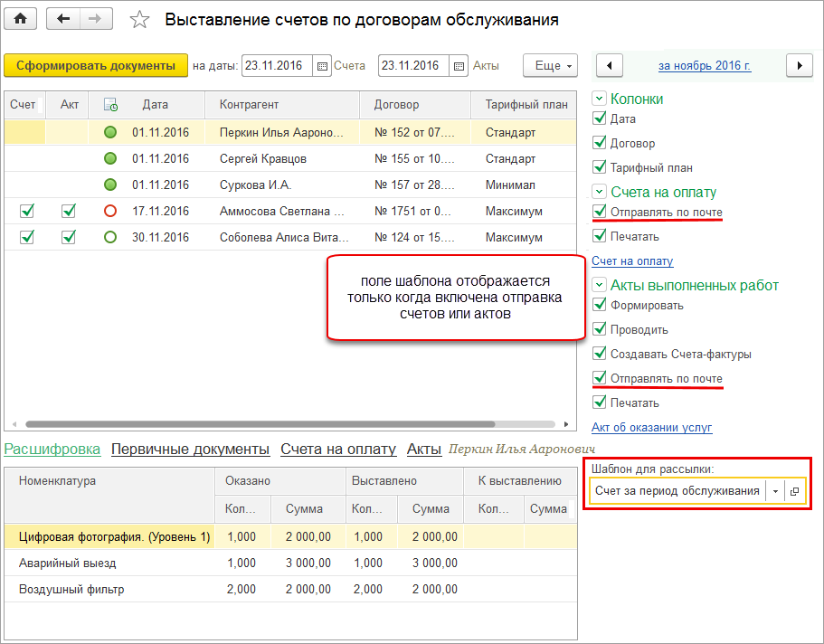Open the Еще dropdown menu
The height and width of the screenshot is (644, 824).
click(x=550, y=66)
